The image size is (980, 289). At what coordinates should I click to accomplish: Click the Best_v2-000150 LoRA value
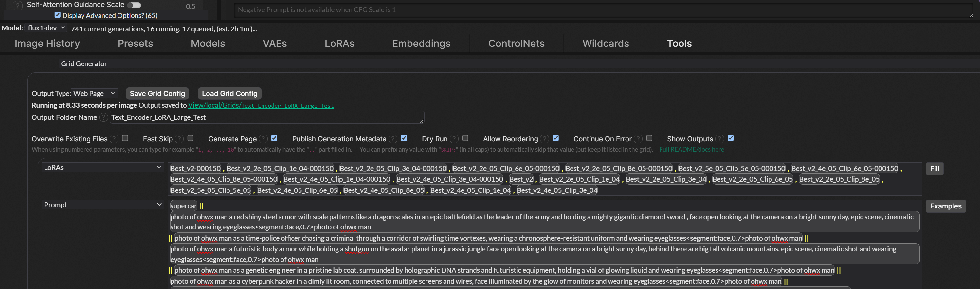[x=195, y=169]
